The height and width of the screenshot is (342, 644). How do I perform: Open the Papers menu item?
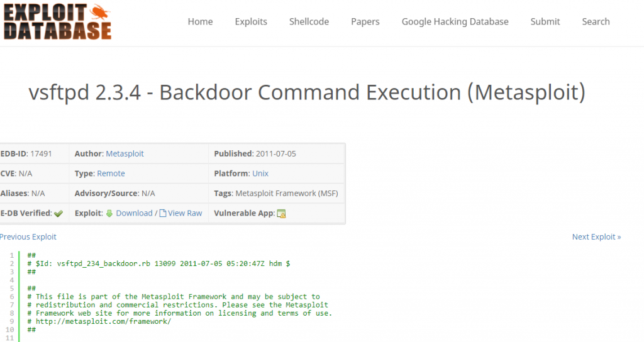pos(365,22)
